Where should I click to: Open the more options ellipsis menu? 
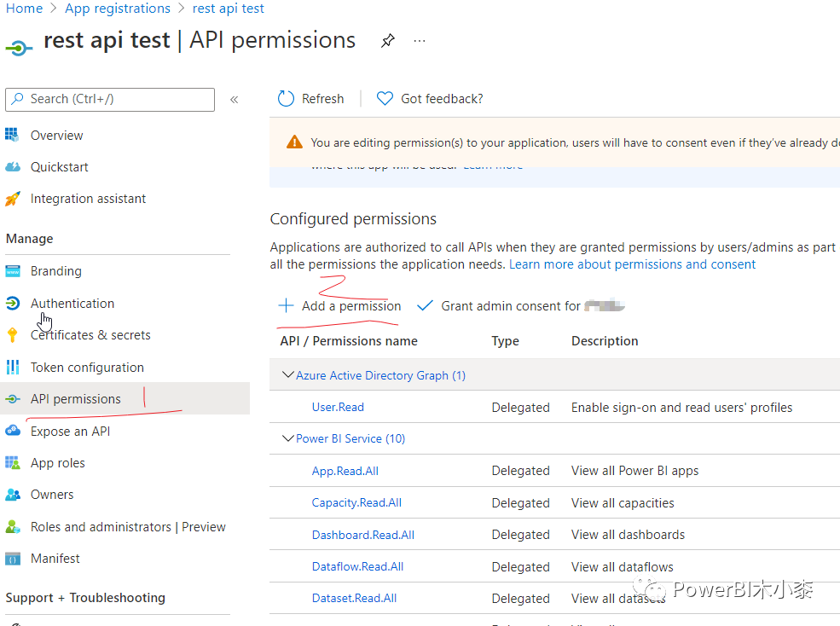click(420, 41)
